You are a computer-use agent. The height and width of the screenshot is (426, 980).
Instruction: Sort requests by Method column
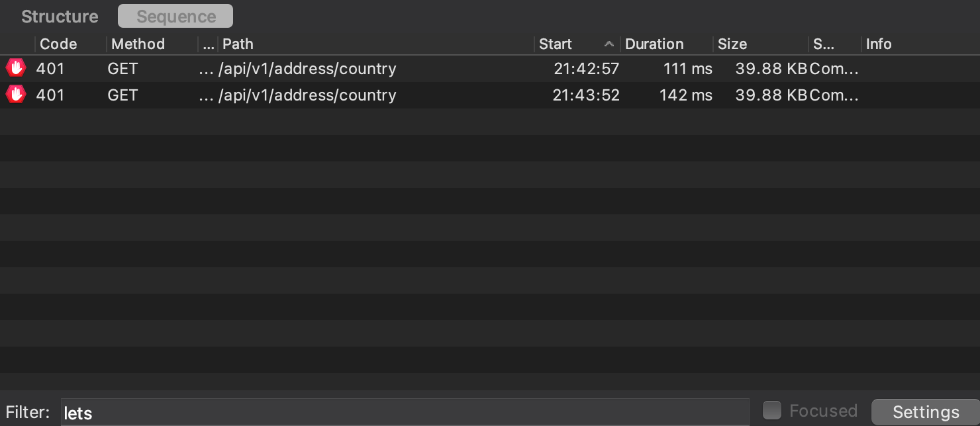[138, 44]
